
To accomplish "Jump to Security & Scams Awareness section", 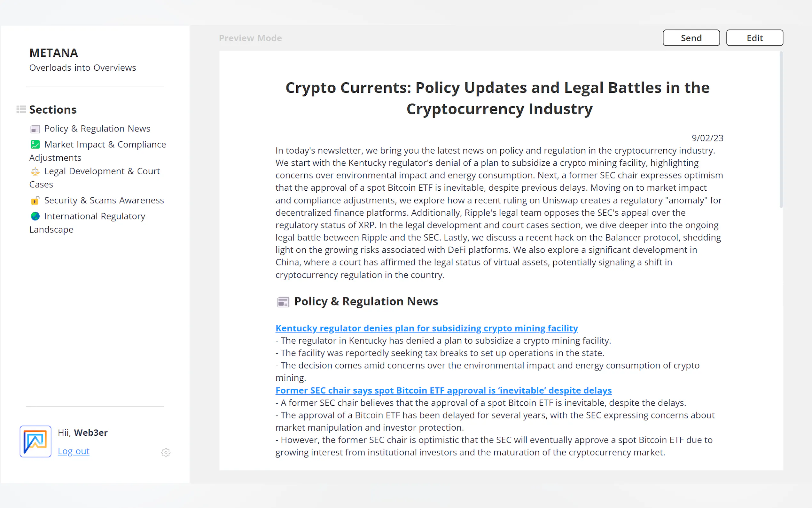I will pos(104,200).
